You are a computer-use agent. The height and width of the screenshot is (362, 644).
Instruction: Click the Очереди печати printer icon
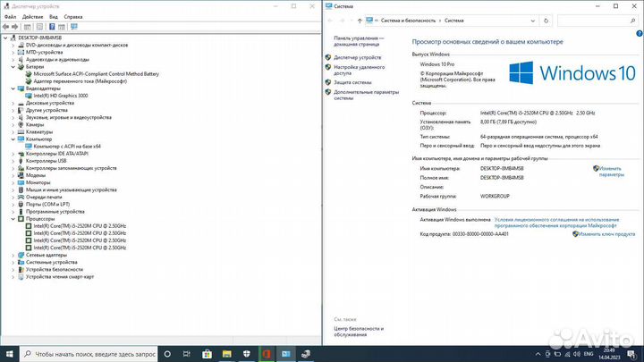click(21, 197)
